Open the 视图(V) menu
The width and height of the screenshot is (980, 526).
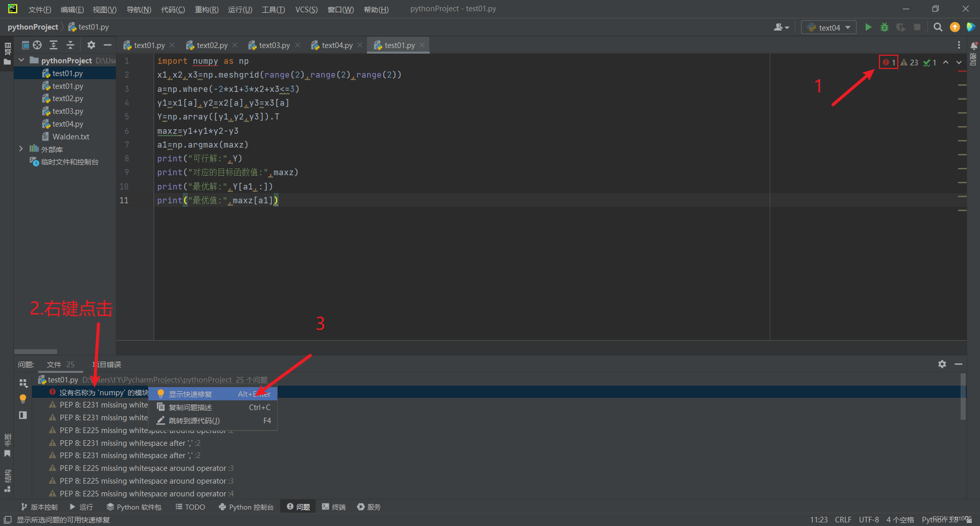click(x=105, y=9)
